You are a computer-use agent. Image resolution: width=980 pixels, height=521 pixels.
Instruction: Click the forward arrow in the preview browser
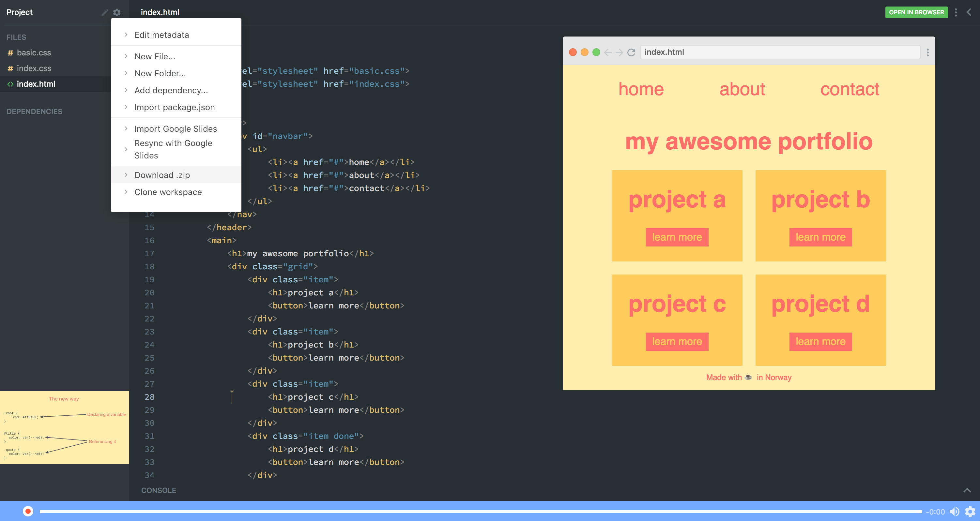click(x=619, y=52)
